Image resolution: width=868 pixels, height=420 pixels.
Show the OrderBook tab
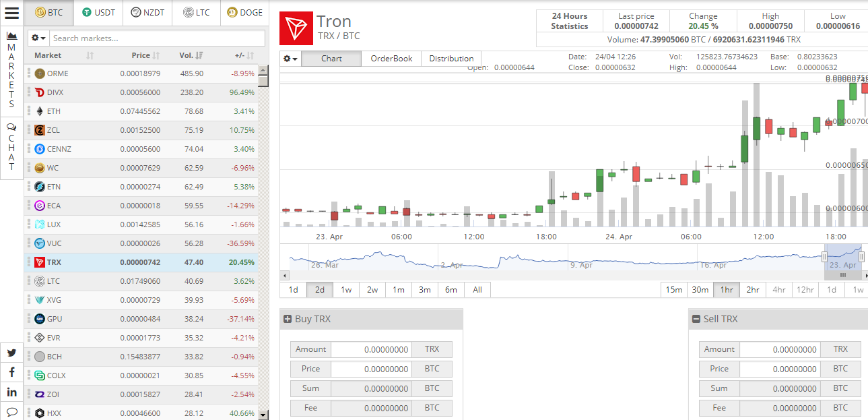tap(391, 59)
